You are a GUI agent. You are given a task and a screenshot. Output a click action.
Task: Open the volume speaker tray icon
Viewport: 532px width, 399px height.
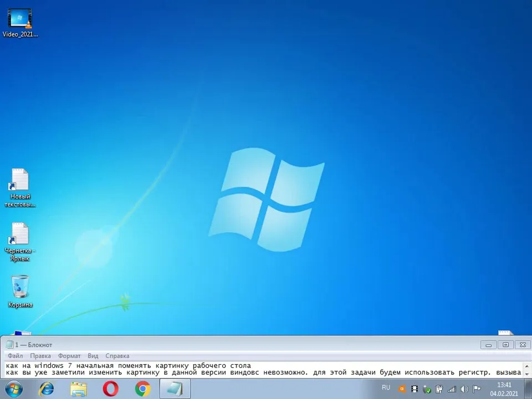[464, 389]
